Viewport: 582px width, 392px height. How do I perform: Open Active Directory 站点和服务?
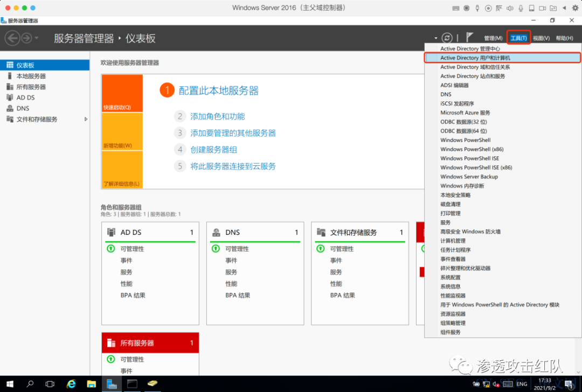(503, 76)
